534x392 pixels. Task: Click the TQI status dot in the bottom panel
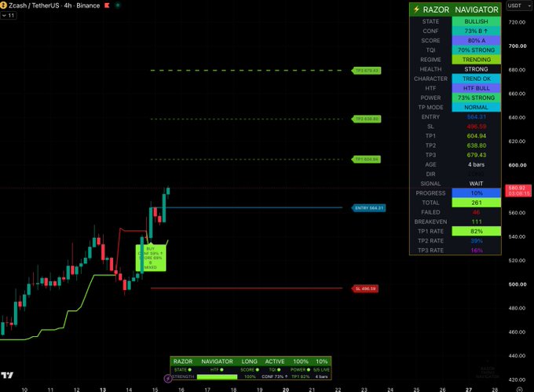279,369
